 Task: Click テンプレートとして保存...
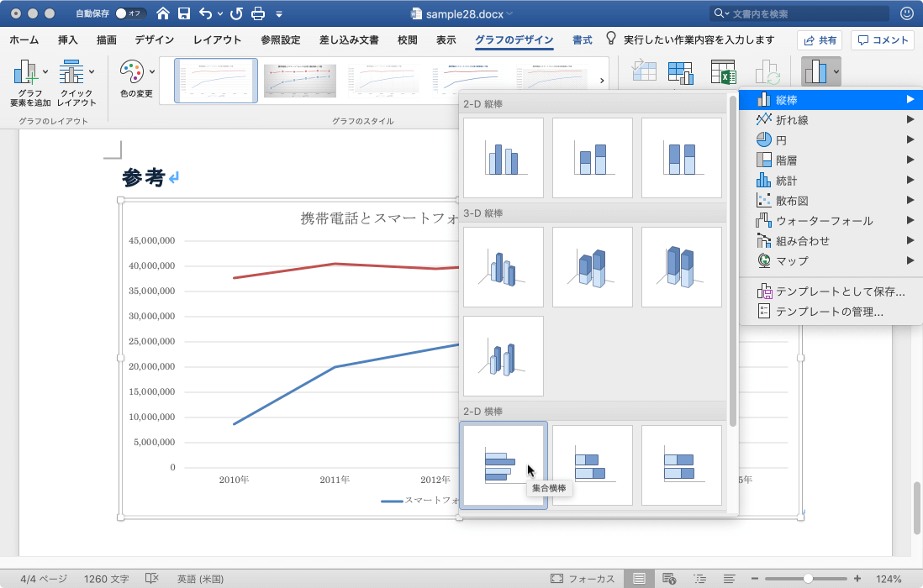(x=831, y=291)
